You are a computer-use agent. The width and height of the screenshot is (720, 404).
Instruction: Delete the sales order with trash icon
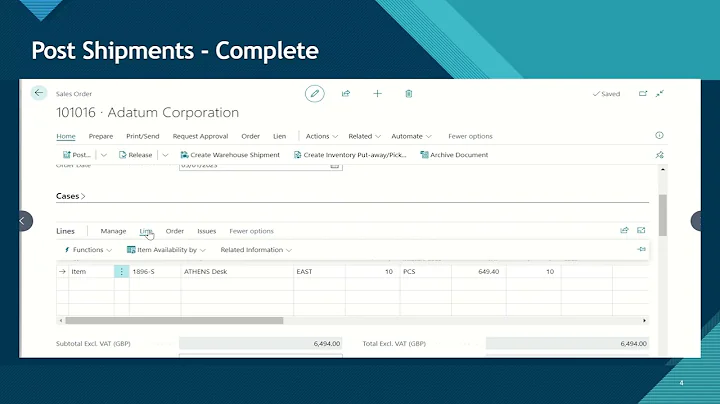(409, 94)
